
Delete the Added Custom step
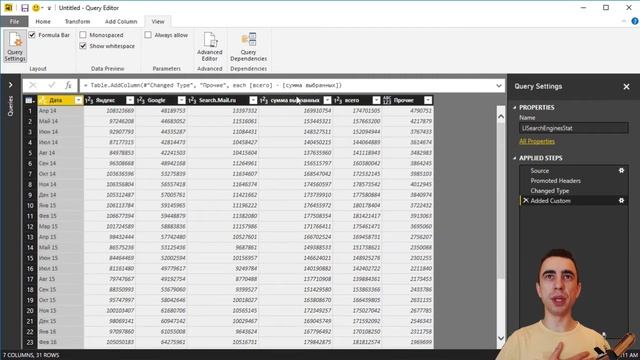point(525,200)
